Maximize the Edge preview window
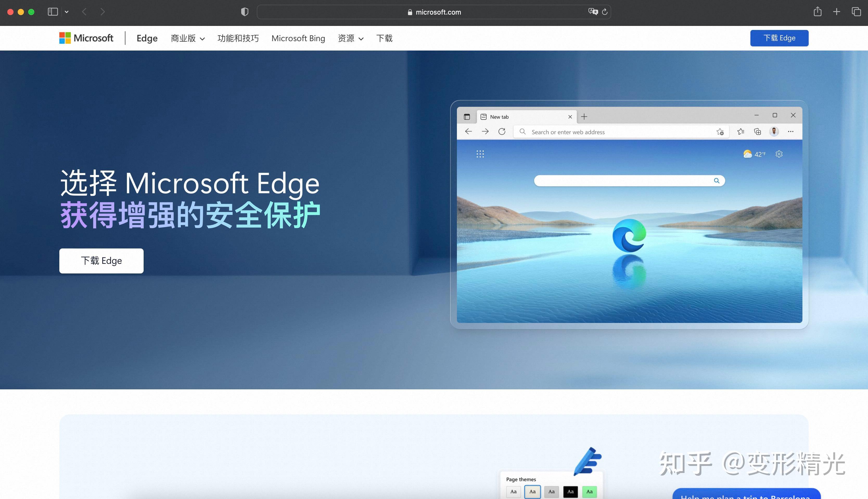This screenshot has height=499, width=868. (775, 115)
